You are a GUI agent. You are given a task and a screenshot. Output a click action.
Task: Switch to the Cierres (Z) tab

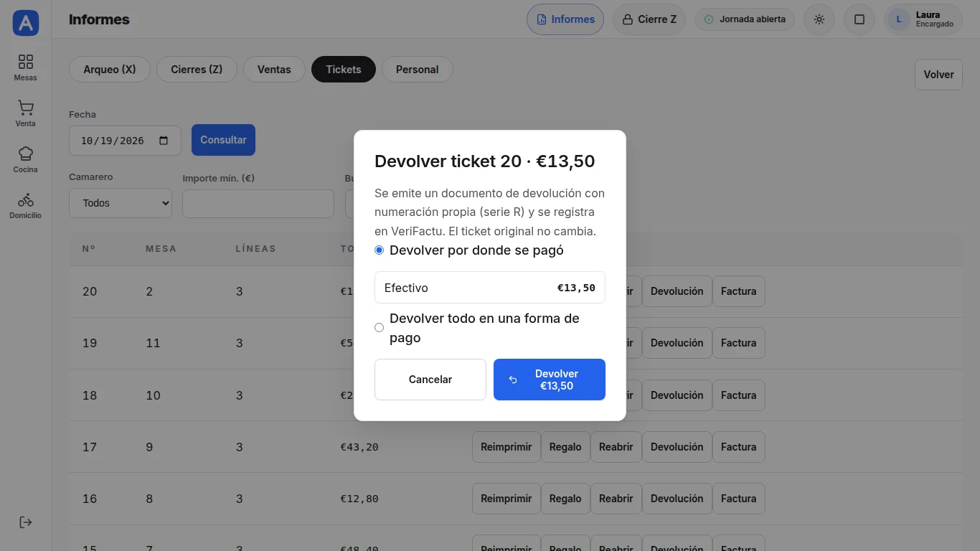pos(197,70)
